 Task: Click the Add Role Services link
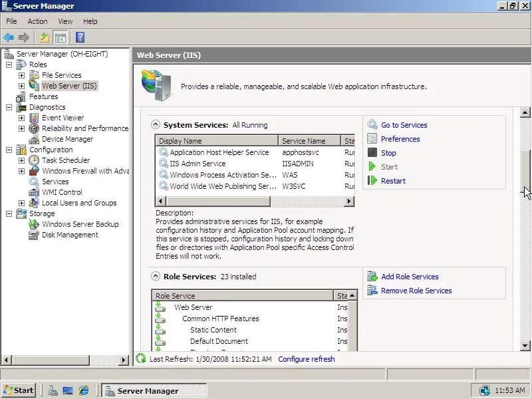coord(410,277)
